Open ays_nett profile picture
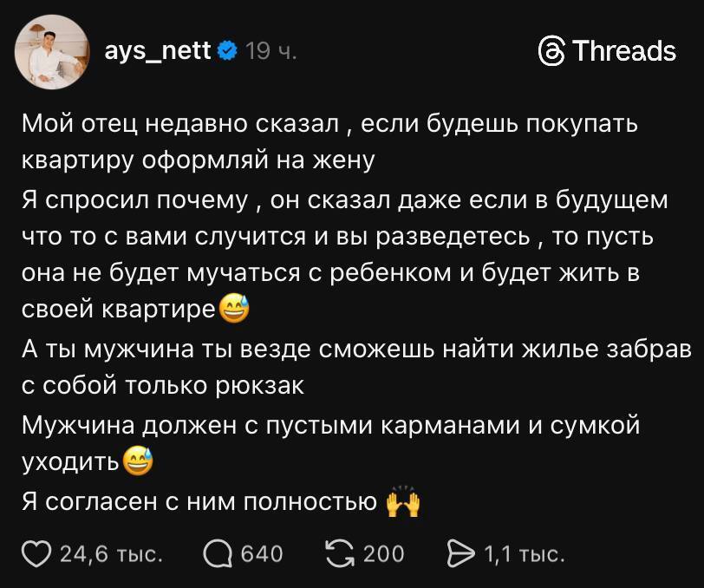The image size is (704, 588). (x=52, y=52)
